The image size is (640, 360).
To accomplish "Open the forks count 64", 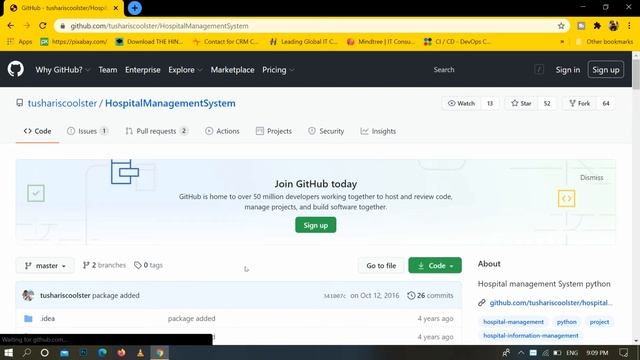I will 606,103.
